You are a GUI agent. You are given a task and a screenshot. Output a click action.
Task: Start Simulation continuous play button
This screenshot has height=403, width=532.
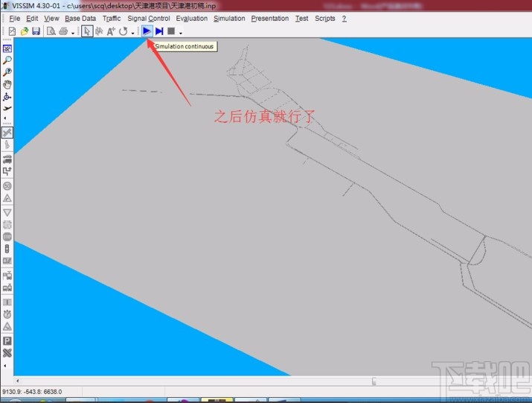147,31
